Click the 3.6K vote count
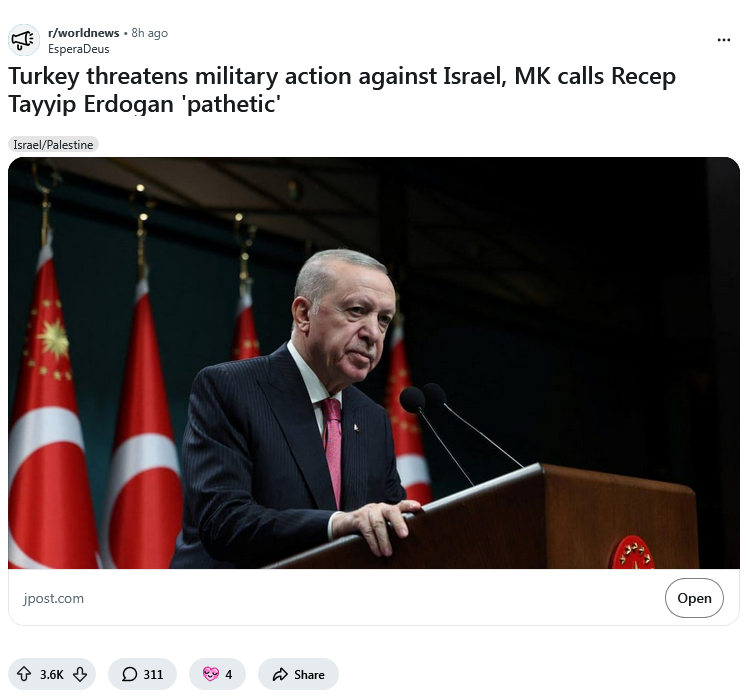Image resolution: width=748 pixels, height=698 pixels. click(x=52, y=674)
